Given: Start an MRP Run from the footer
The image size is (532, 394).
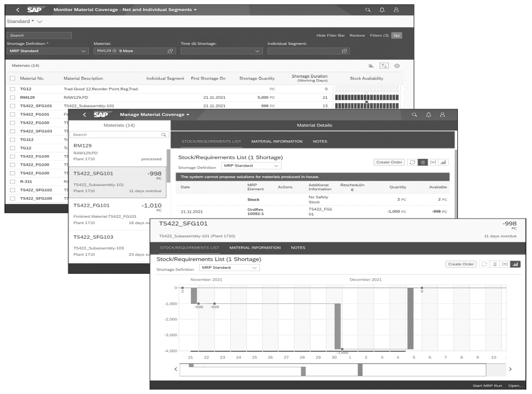Looking at the screenshot, I should 487,386.
